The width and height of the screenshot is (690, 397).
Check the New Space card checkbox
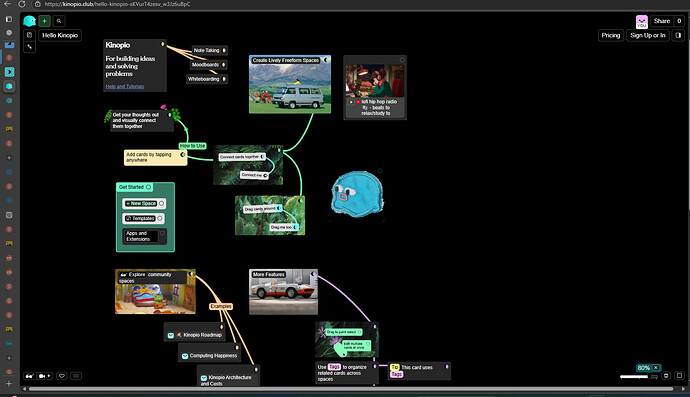coord(161,203)
